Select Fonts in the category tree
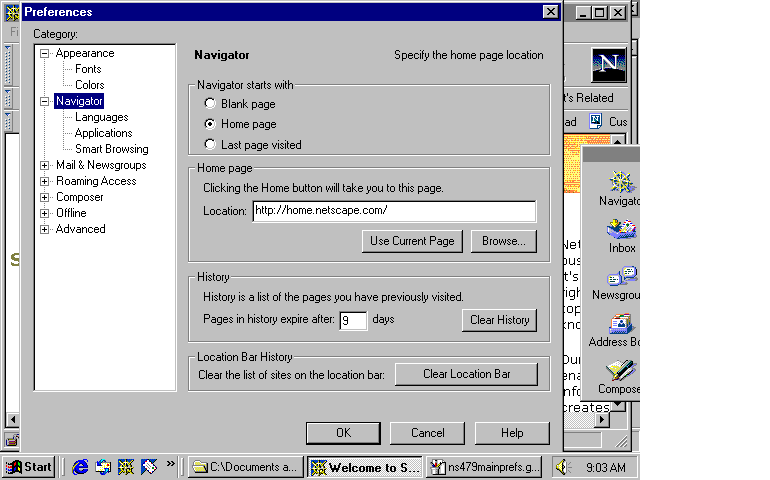 [x=88, y=69]
